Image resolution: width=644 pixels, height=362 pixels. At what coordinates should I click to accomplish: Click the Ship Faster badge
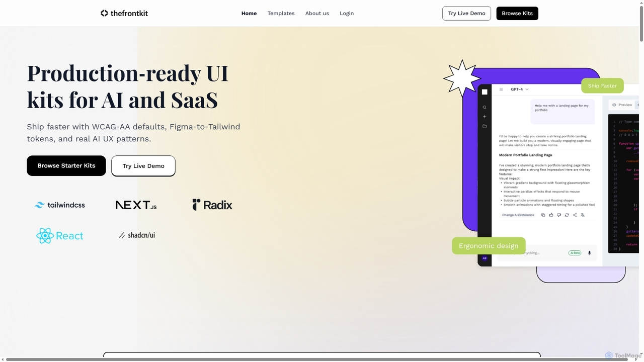coord(602,85)
